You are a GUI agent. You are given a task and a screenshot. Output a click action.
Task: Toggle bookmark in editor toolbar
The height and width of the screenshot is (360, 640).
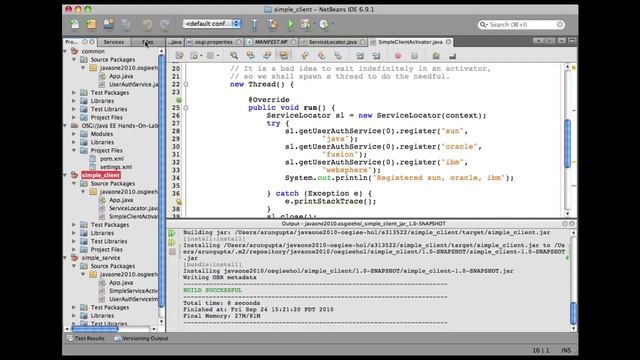[338, 56]
